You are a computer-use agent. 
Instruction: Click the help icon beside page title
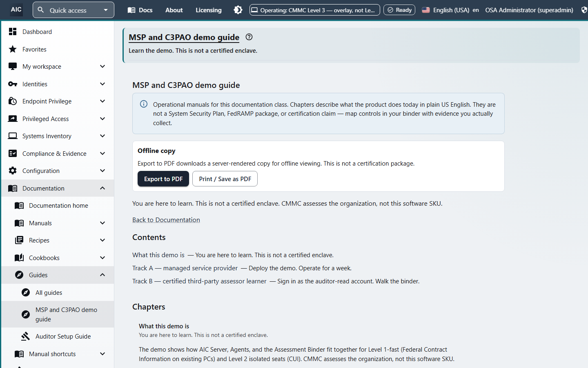(249, 37)
